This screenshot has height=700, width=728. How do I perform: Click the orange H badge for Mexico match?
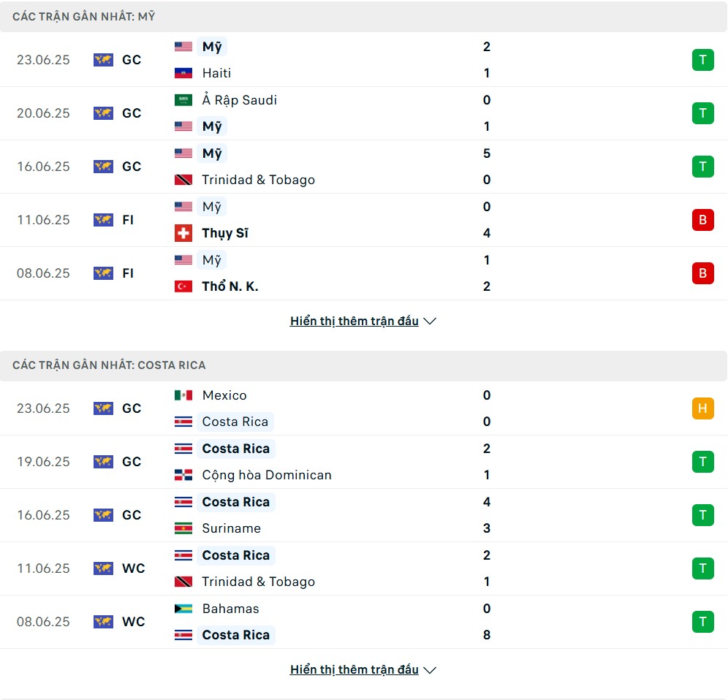tap(703, 408)
